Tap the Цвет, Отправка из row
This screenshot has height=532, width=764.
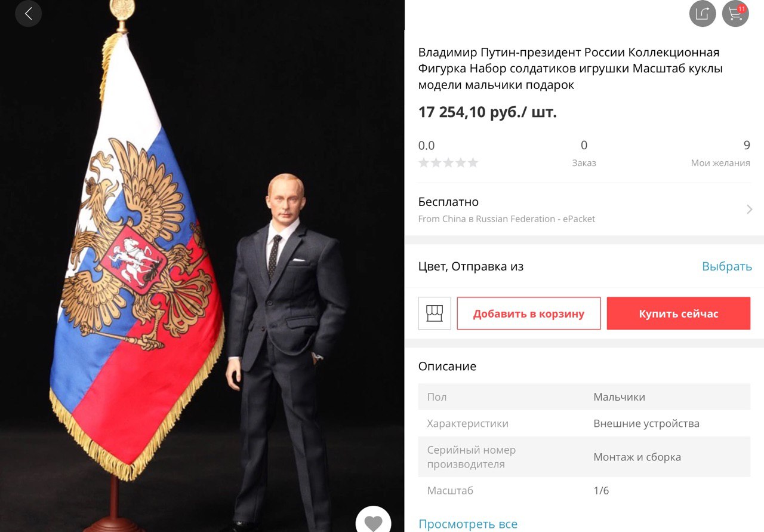click(x=584, y=266)
